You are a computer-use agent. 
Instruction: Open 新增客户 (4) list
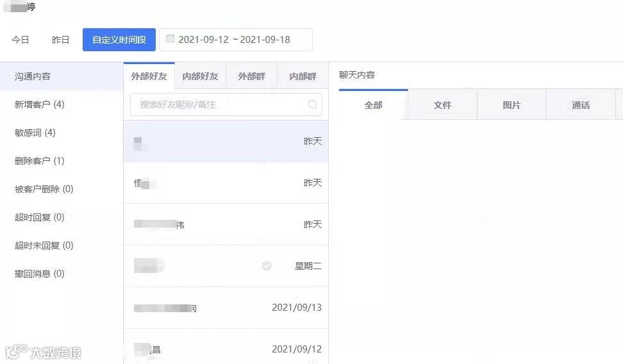coord(39,104)
